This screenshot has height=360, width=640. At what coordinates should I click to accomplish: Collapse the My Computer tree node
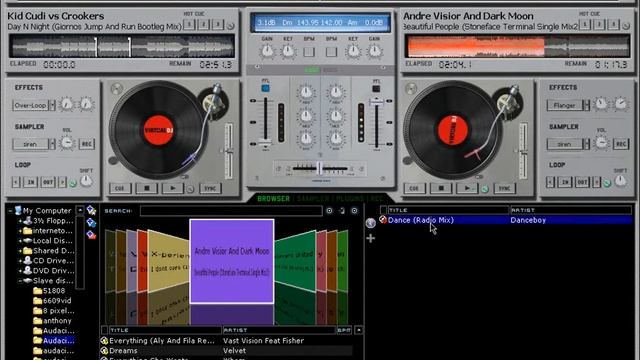coord(10,211)
